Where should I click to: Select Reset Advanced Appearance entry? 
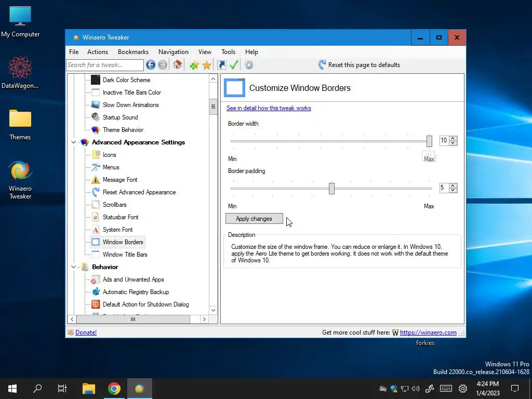pos(139,192)
